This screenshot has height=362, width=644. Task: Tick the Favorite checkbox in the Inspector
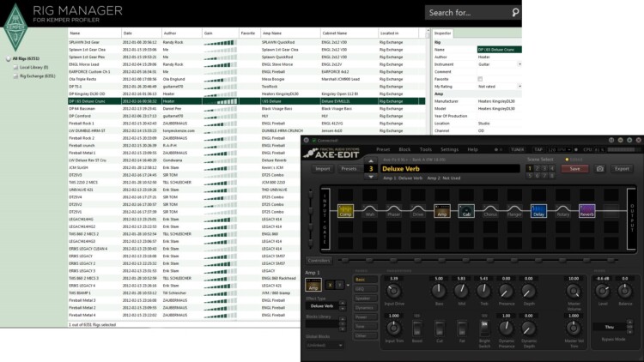(x=480, y=79)
